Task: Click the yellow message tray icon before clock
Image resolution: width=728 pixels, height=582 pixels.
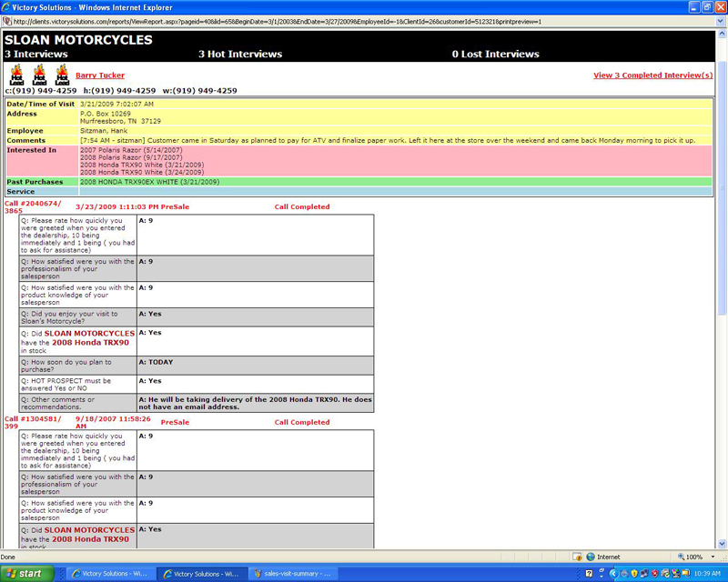Action: (685, 574)
